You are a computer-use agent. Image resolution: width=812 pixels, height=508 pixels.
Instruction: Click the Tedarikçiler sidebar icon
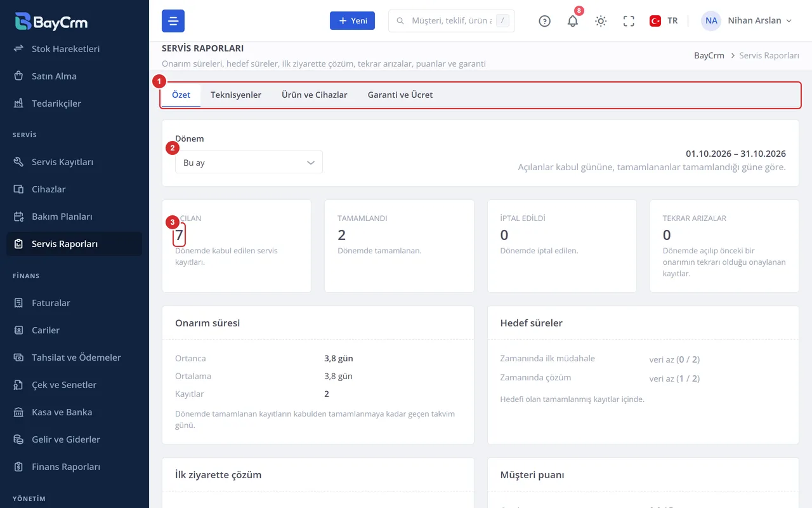point(19,104)
